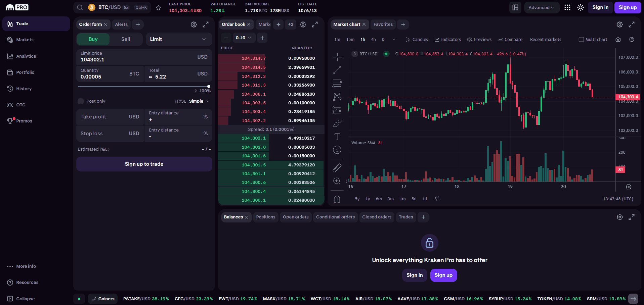Switch to the Closed orders tab

tap(377, 217)
